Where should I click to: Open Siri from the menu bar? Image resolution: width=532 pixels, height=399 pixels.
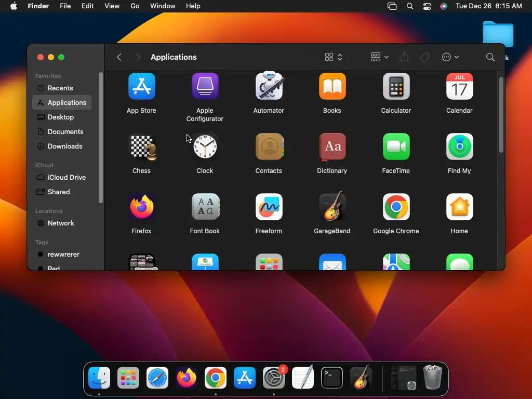[444, 6]
